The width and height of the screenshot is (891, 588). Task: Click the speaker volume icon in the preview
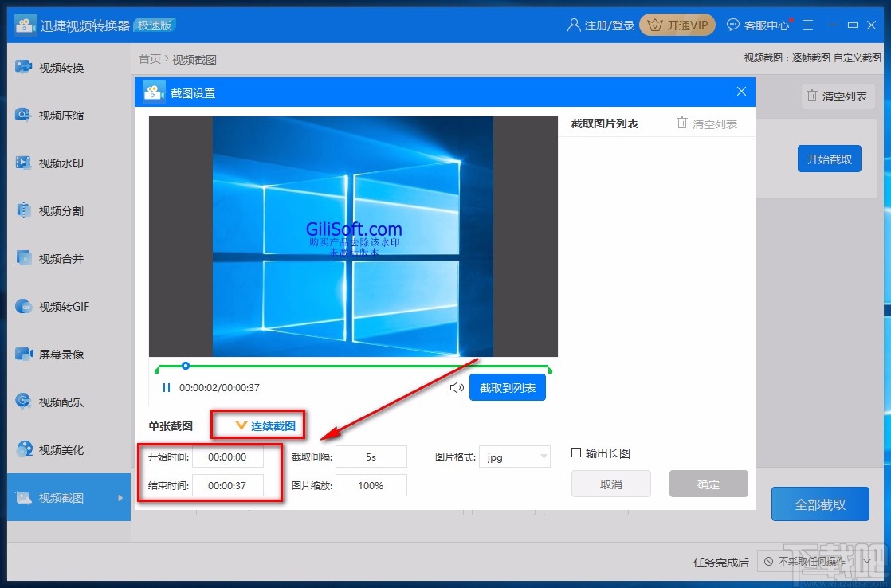pos(457,387)
